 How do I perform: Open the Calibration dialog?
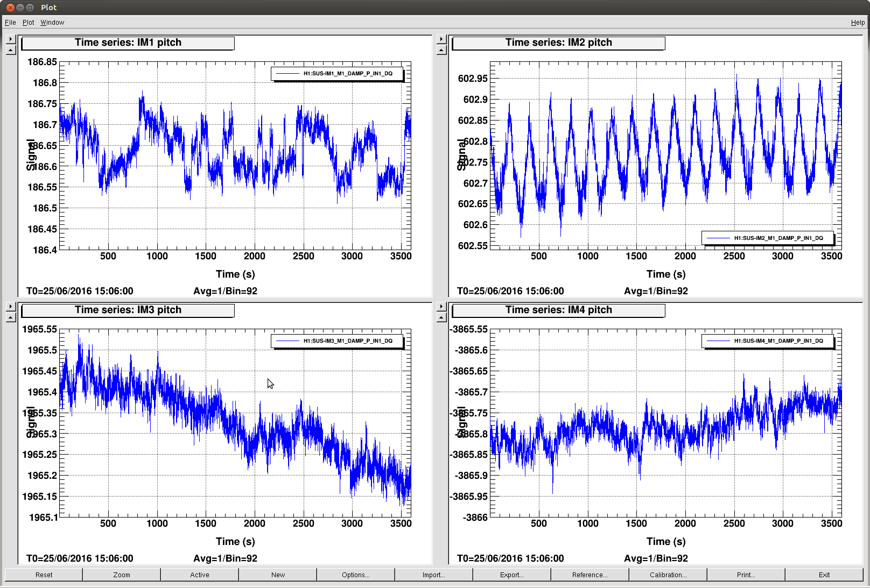(x=668, y=575)
